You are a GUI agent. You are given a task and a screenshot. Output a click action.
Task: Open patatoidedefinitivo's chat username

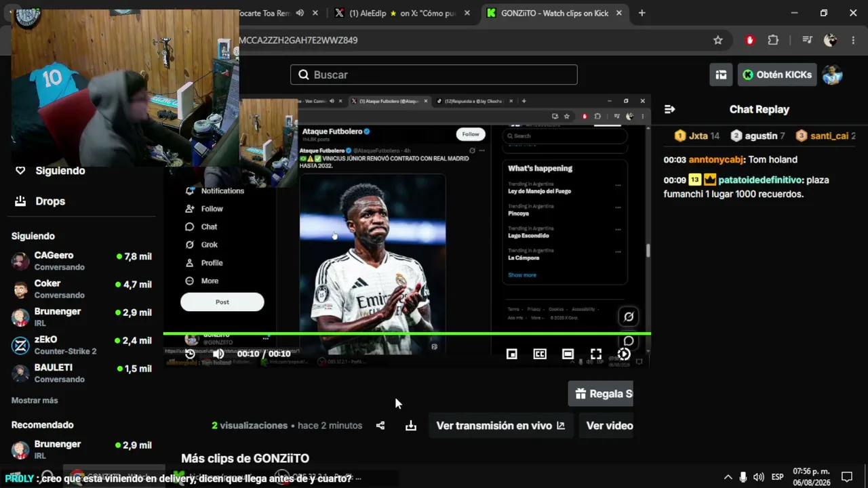tap(759, 180)
